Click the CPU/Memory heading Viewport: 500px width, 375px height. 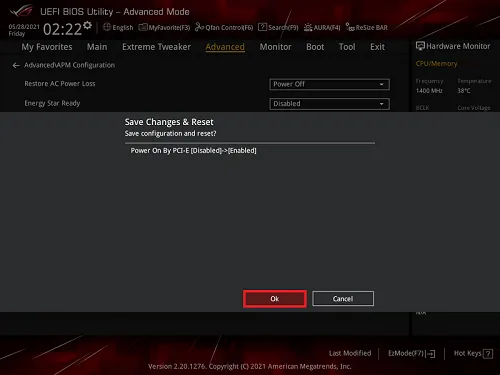pyautogui.click(x=436, y=64)
